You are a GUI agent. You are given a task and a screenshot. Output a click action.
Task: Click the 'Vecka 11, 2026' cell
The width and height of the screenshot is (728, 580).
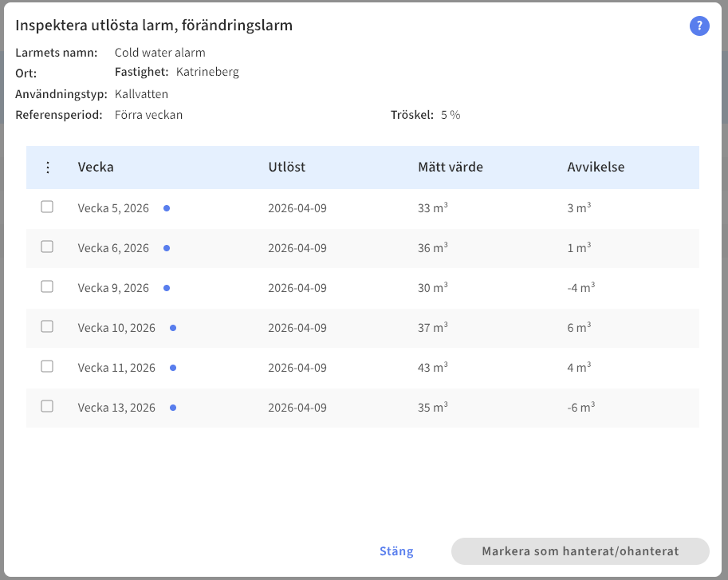(116, 368)
